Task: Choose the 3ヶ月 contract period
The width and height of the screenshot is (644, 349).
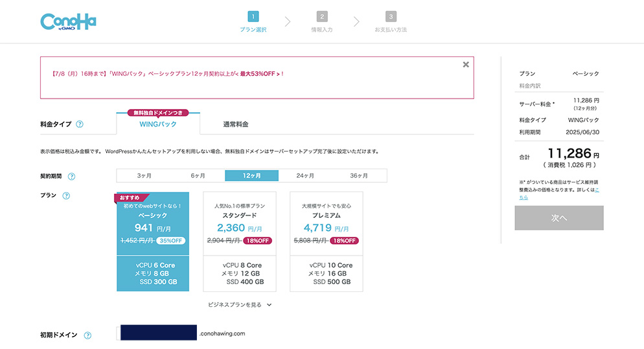Action: coord(144,176)
